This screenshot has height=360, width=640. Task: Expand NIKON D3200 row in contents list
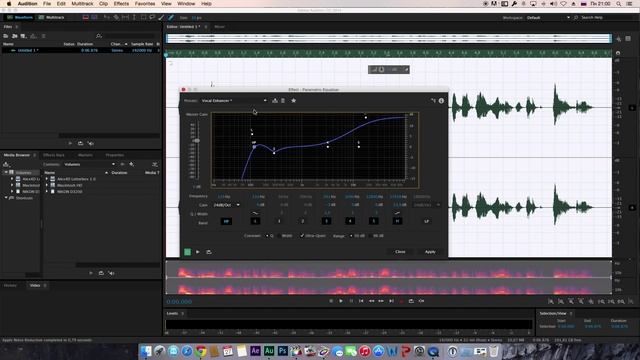tap(47, 191)
